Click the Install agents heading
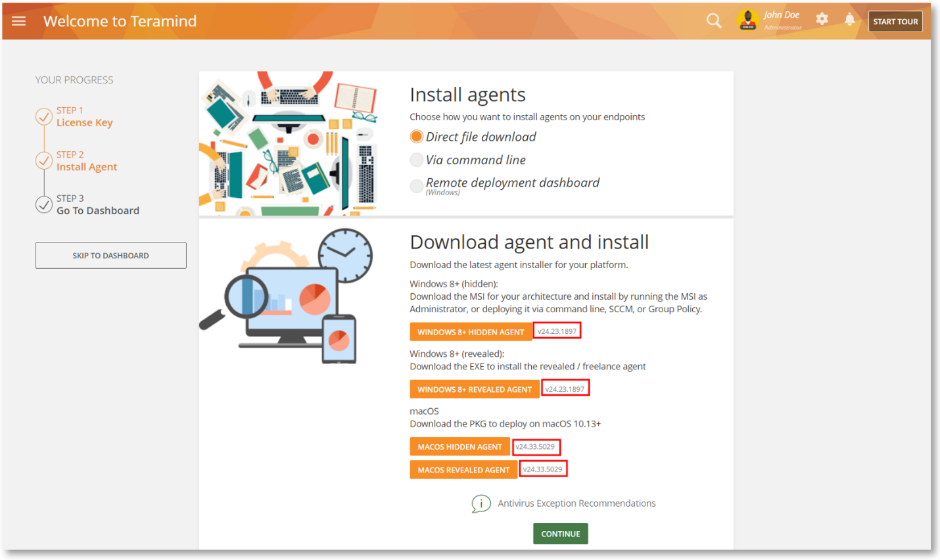Screen dimensions: 940x560 pos(467,95)
